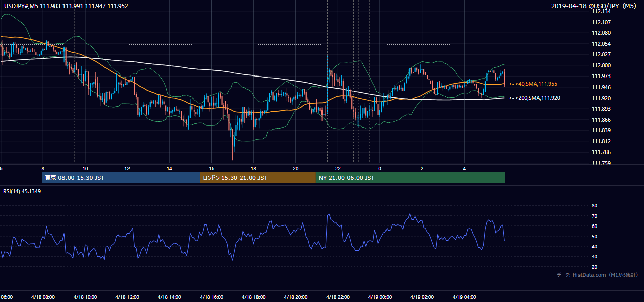Click hour mark 12 under price chart
The width and height of the screenshot is (644, 302).
point(127,169)
